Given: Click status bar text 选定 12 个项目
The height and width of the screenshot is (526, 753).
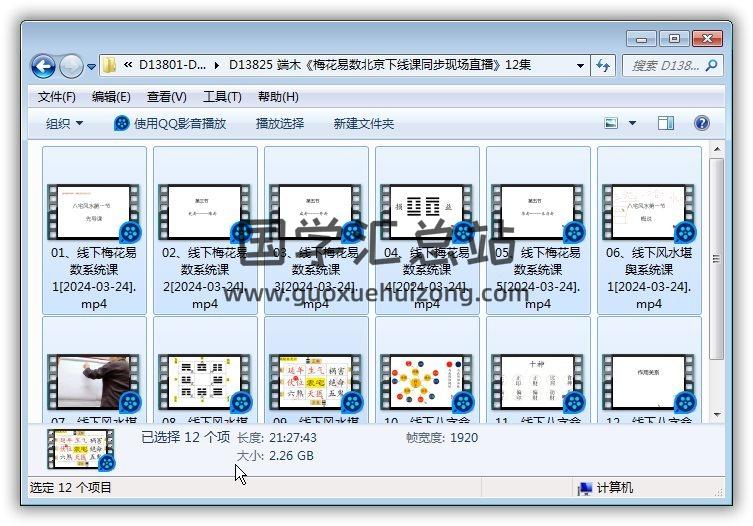Looking at the screenshot, I should click(71, 488).
